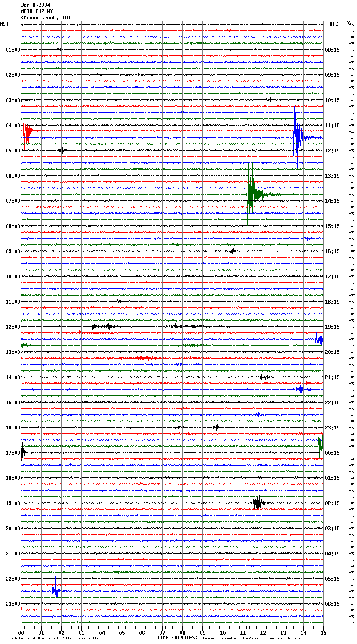
Task: Select the "16:00" MST hour label
Action: click(x=13, y=428)
